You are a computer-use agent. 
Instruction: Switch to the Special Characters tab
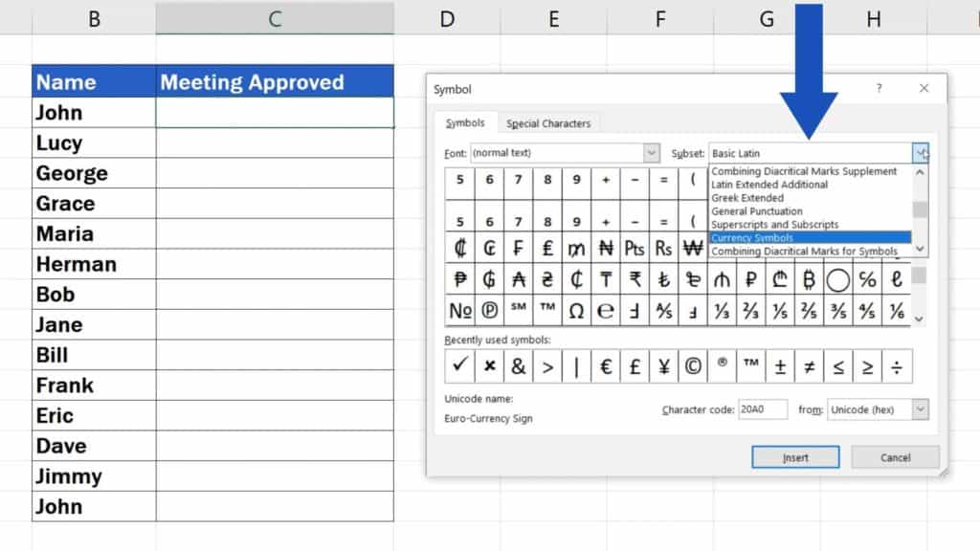548,122
